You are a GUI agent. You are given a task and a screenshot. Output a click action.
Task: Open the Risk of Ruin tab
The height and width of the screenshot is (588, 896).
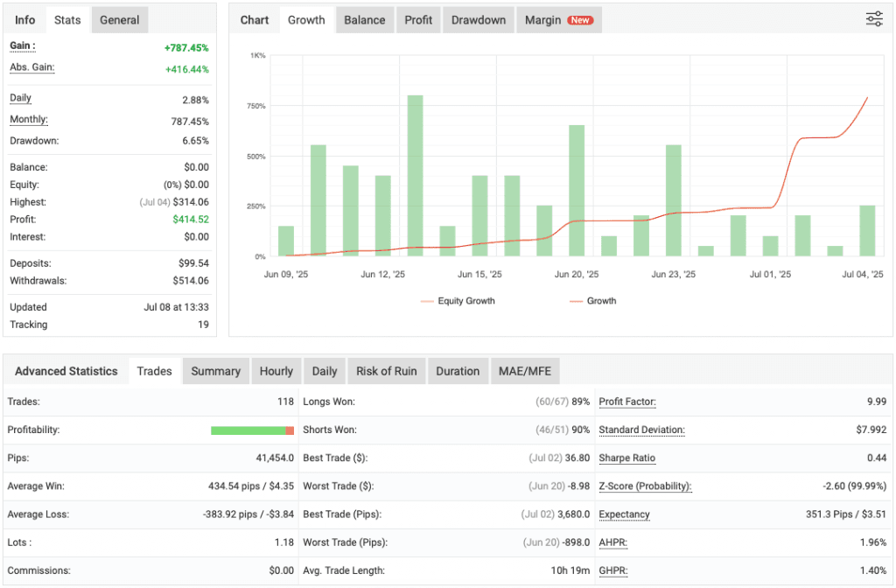point(386,371)
